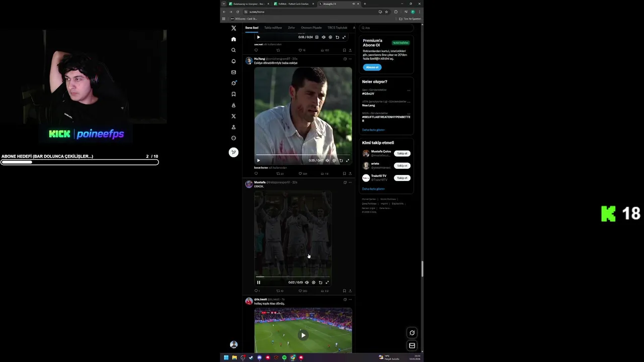The width and height of the screenshot is (644, 362).
Task: Open Grok action on Hz.Yang post
Action: (345, 59)
